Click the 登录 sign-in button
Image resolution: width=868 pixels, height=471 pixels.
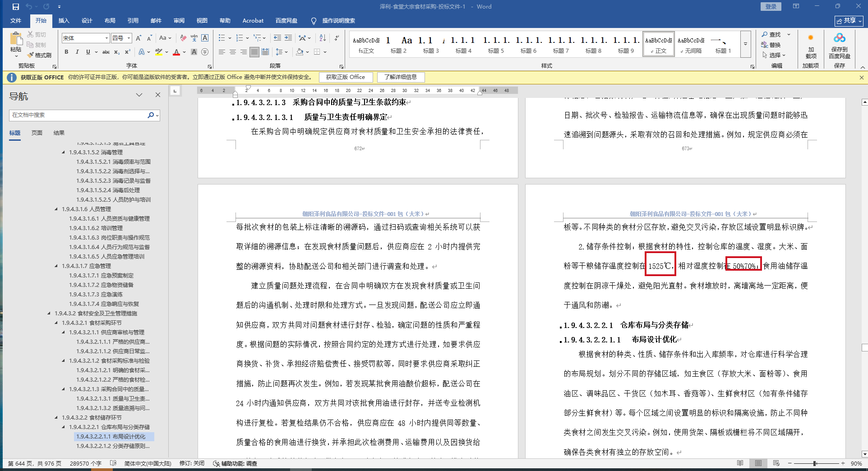(x=771, y=6)
